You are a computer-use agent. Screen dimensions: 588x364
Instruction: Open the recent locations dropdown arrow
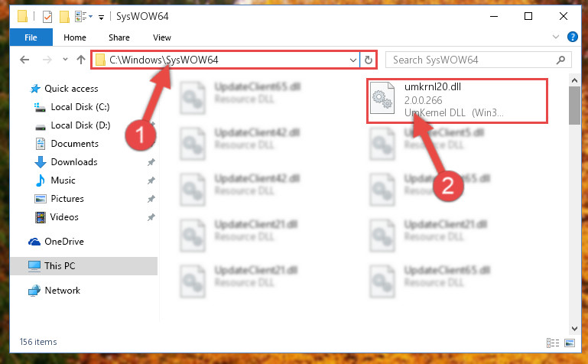[65, 59]
